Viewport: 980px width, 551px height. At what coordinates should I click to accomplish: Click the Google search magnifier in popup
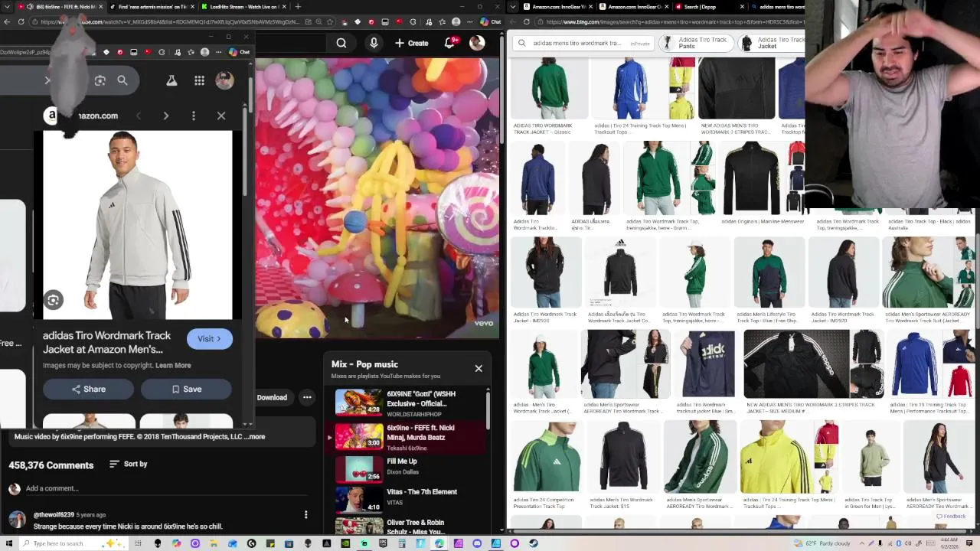click(122, 80)
